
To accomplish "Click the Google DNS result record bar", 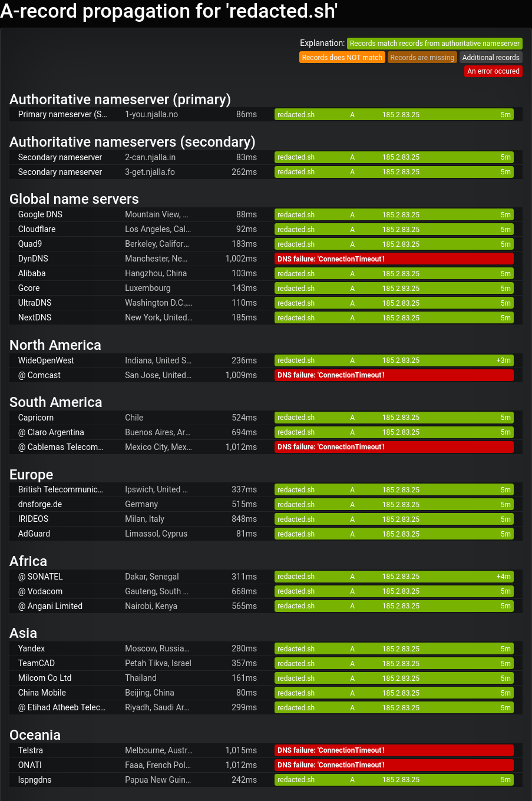I will tap(394, 214).
